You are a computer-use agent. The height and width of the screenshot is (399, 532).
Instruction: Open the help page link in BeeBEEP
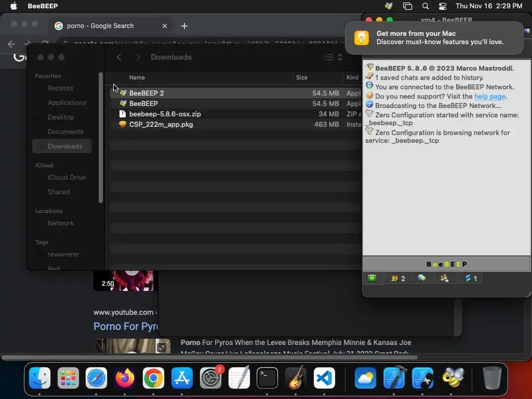(x=489, y=96)
